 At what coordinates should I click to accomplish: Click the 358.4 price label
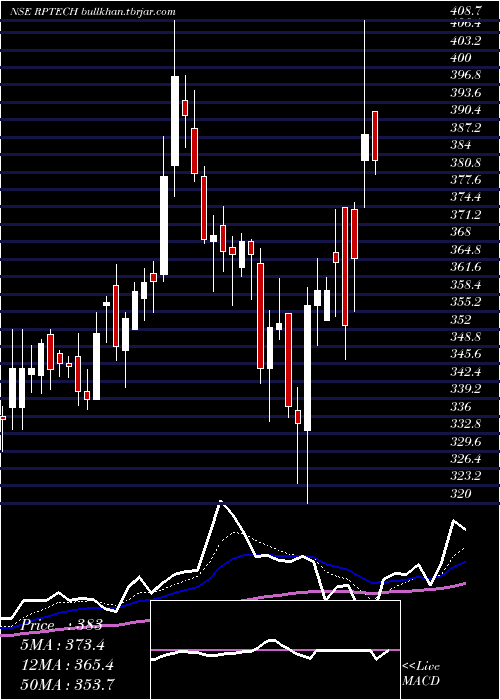[x=466, y=285]
